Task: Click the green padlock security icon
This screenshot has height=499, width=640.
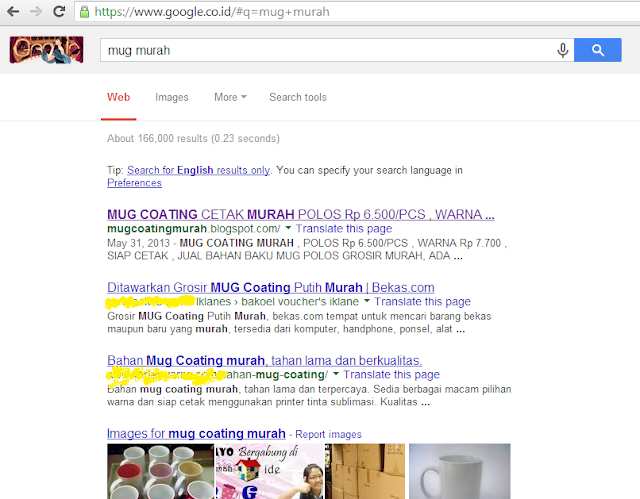Action: (x=84, y=12)
